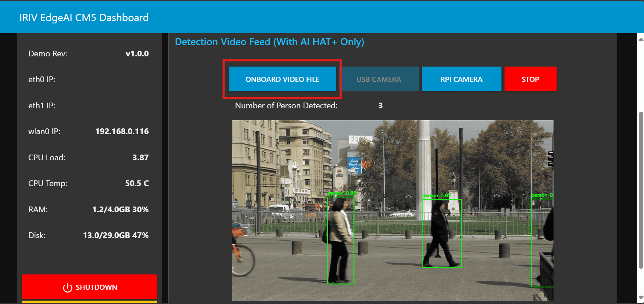Click the person 0.92 detection box
The height and width of the screenshot is (304, 644).
click(441, 233)
